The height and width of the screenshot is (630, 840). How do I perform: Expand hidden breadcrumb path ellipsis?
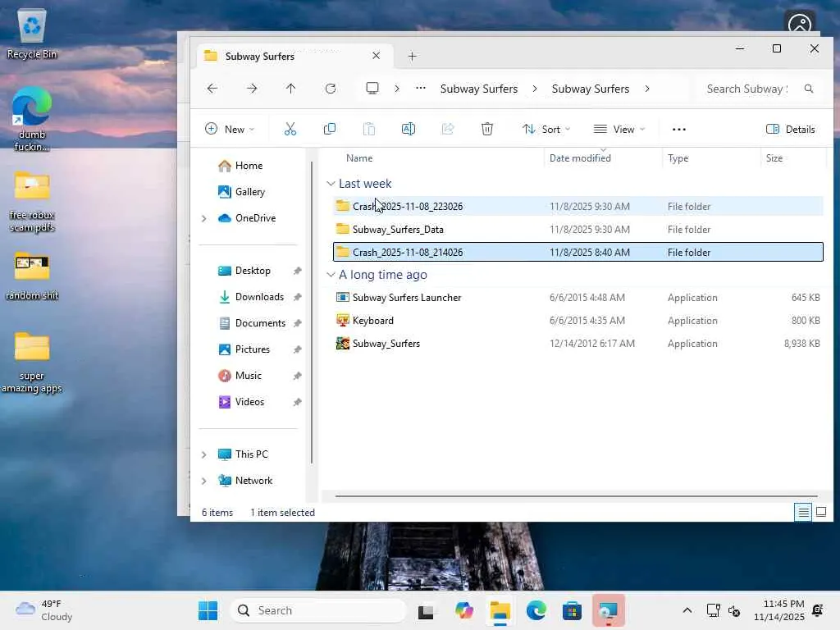pos(421,89)
